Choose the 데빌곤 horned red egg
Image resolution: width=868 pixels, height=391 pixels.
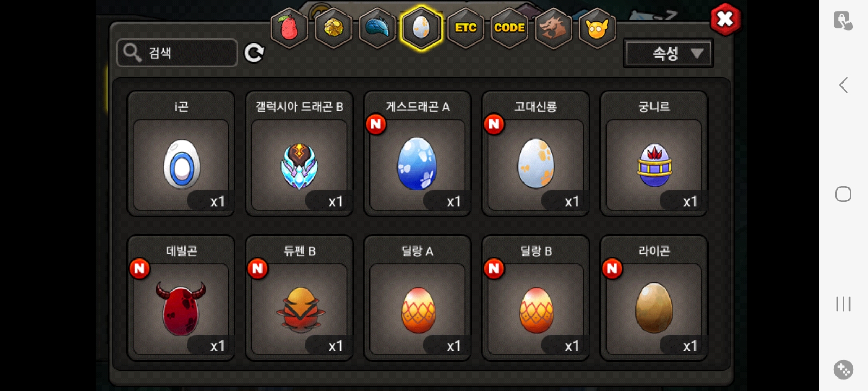click(181, 298)
